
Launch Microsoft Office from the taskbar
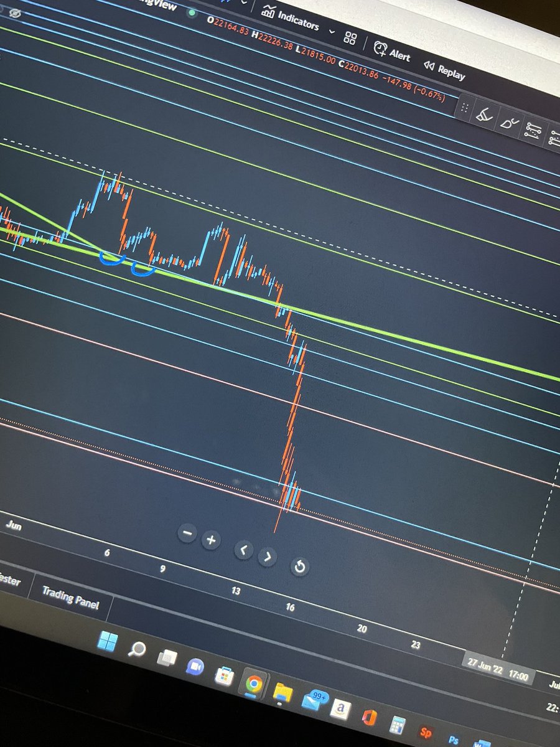click(370, 717)
